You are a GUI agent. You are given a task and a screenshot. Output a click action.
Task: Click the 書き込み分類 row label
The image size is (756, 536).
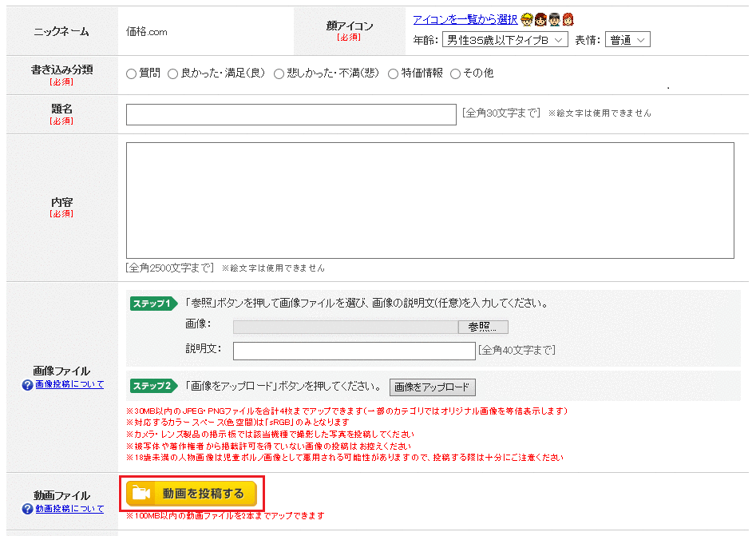point(61,70)
